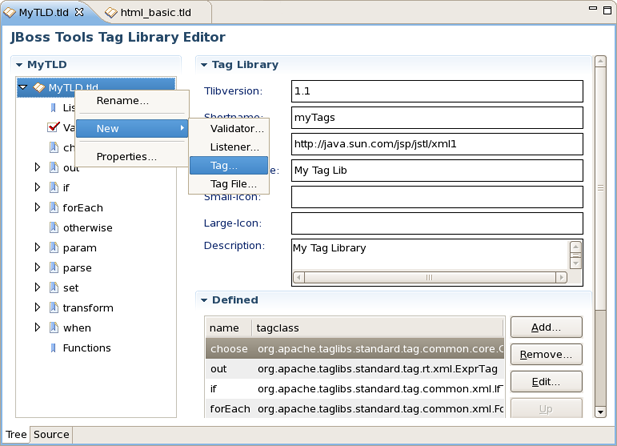Select the 'out' row in Defined table

tap(355, 369)
